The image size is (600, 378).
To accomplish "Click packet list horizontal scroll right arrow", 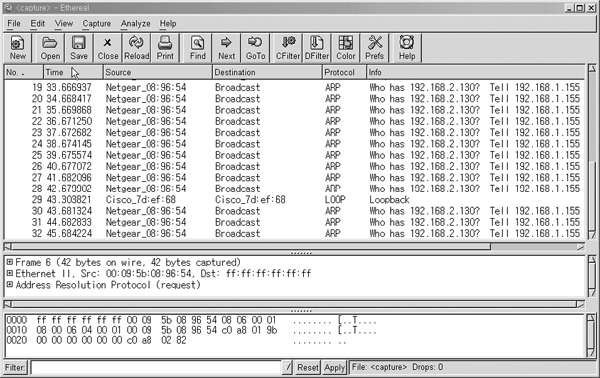I will point(580,247).
